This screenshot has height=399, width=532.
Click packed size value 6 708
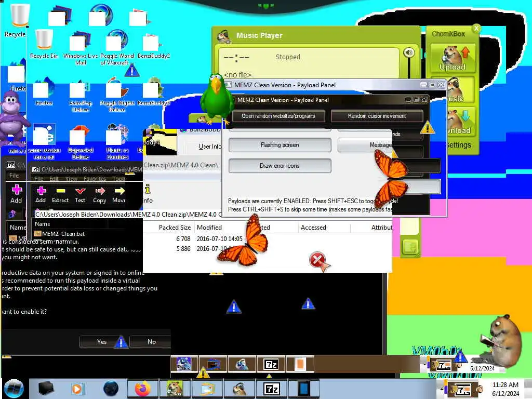[x=183, y=239]
